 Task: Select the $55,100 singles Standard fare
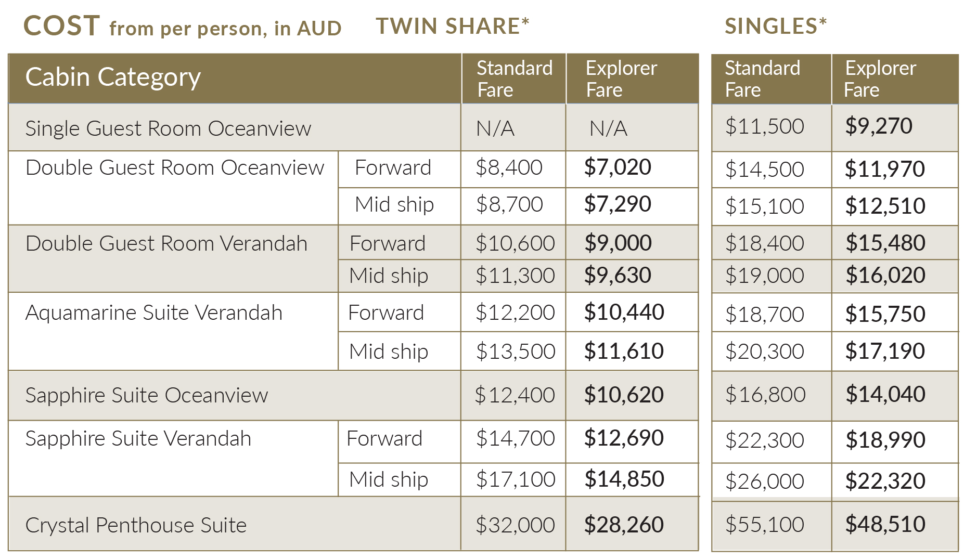765,524
